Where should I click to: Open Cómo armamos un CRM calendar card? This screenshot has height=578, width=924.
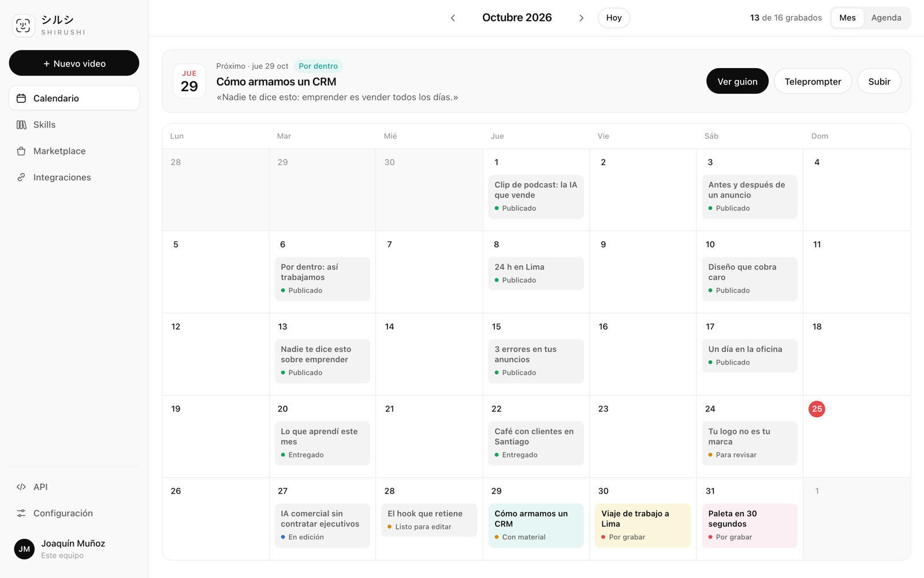pyautogui.click(x=536, y=525)
